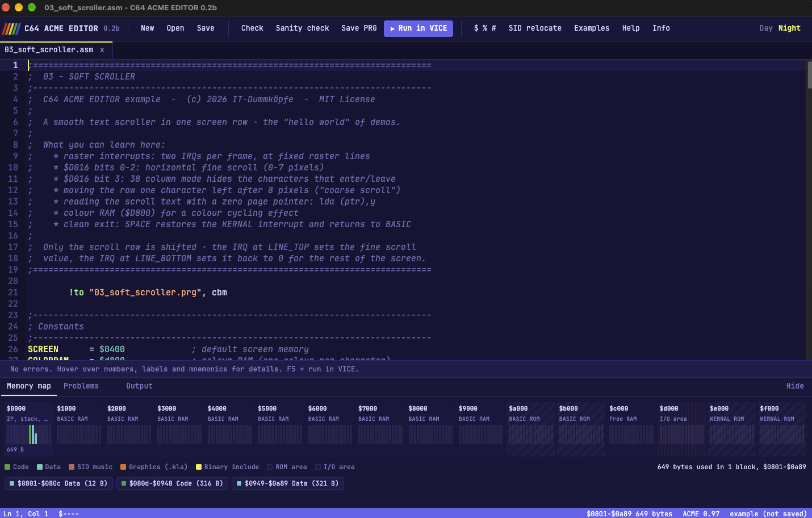Open a file with the Open button
Screen dimensions: 812x518
[x=175, y=28]
